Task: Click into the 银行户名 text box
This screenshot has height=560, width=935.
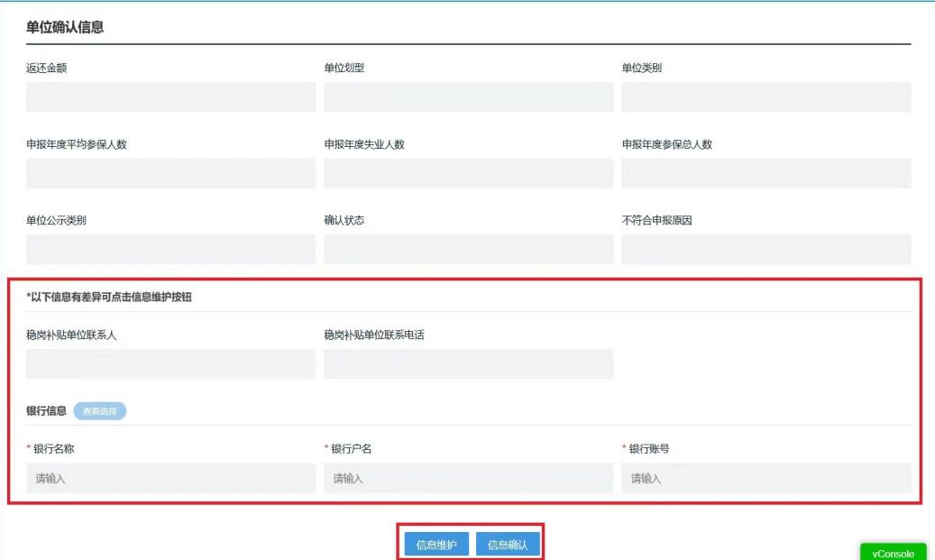Action: pyautogui.click(x=468, y=478)
